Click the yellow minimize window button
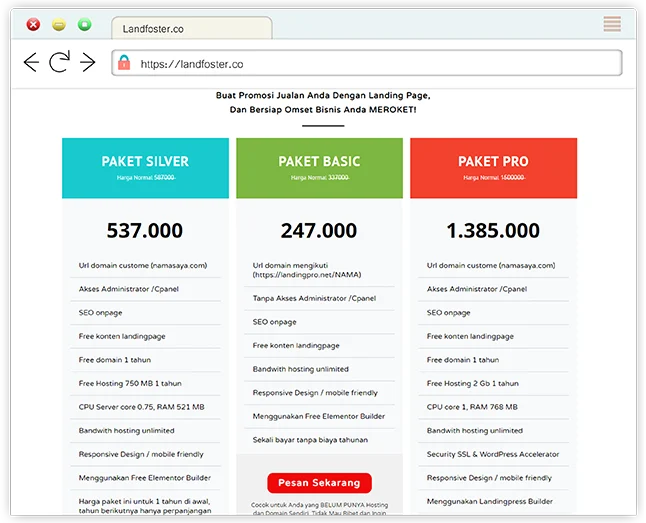 59,24
